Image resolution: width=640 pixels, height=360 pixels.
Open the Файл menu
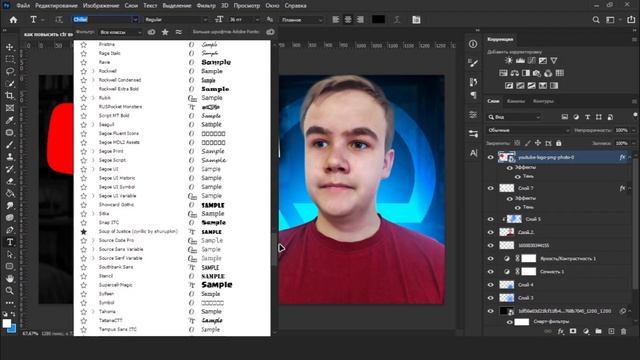[x=23, y=6]
